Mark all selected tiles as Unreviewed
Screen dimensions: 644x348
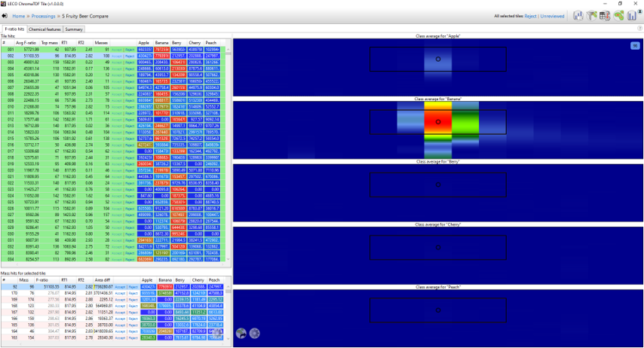click(x=552, y=15)
